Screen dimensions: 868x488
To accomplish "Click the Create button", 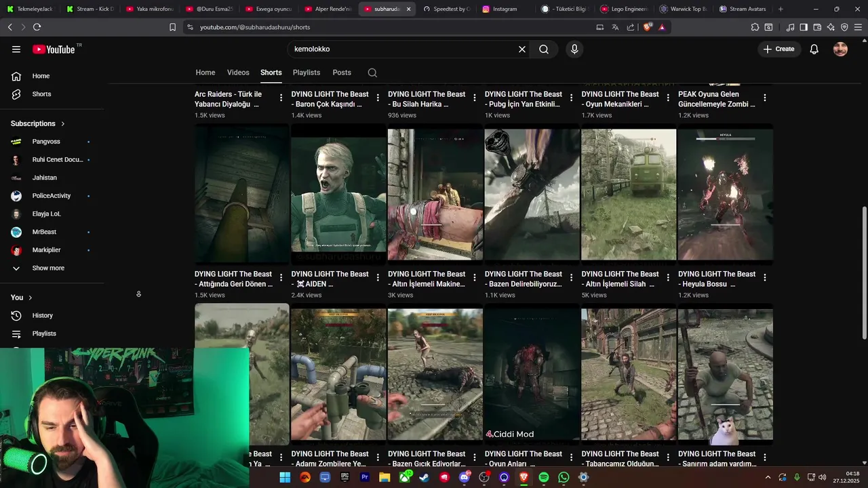I will coord(778,49).
